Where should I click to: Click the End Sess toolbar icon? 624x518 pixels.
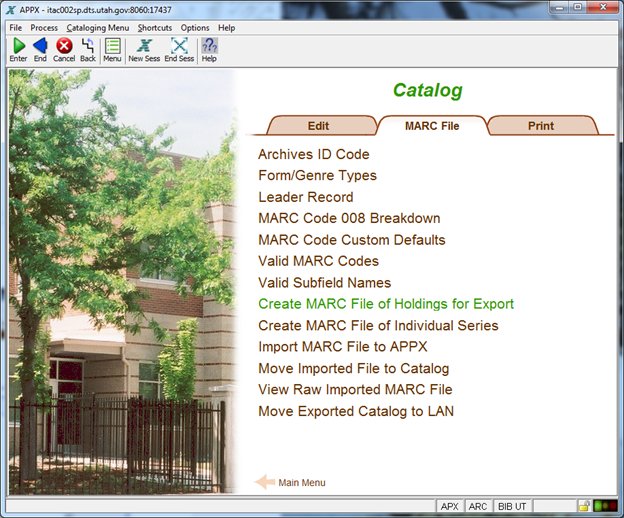tap(179, 46)
